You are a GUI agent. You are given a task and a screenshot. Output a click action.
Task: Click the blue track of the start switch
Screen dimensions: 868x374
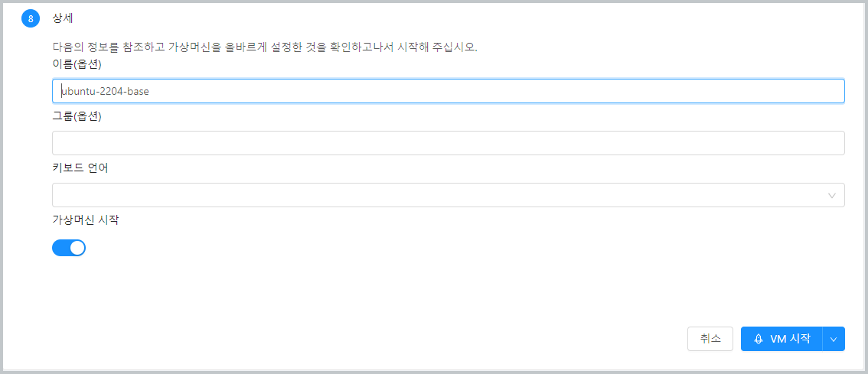click(x=60, y=248)
